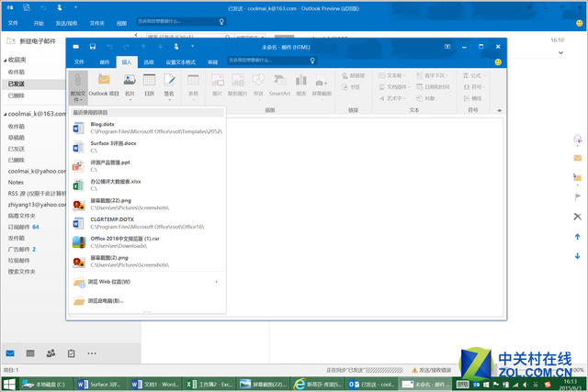Select Notes folder in folder pane
588x392 pixels.
(x=16, y=182)
